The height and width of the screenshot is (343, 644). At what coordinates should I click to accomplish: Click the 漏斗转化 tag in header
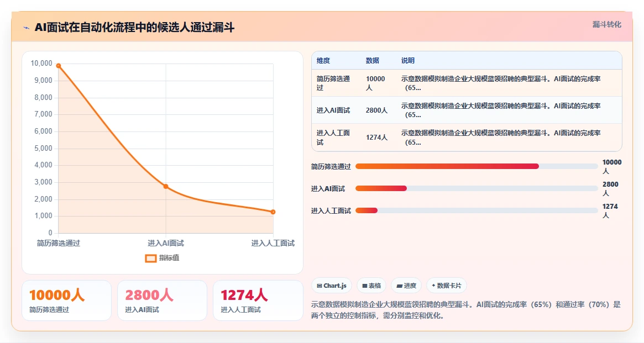606,25
